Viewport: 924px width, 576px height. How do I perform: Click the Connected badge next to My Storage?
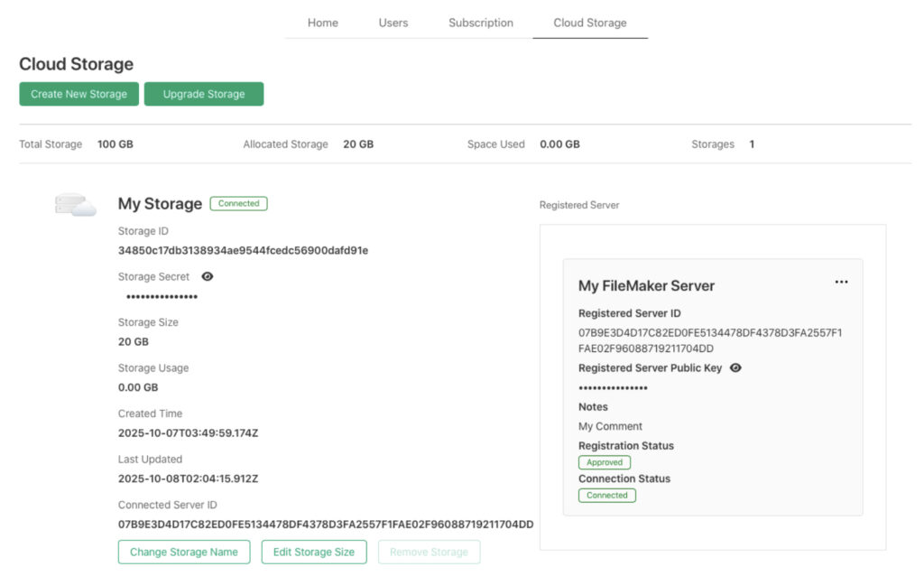click(238, 204)
